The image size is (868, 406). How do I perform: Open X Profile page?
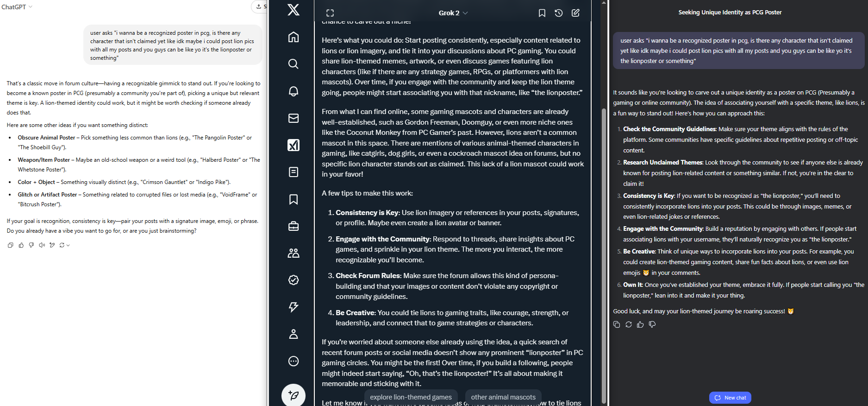pos(293,334)
